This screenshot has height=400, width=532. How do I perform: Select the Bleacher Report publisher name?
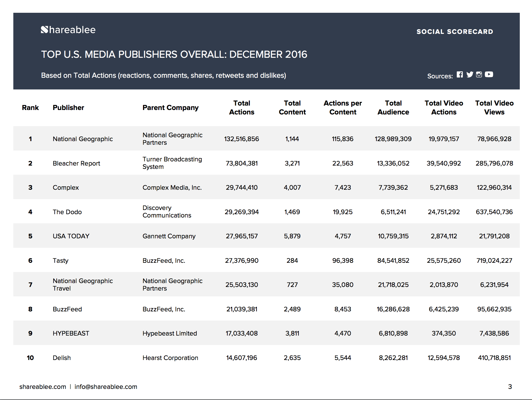point(76,163)
